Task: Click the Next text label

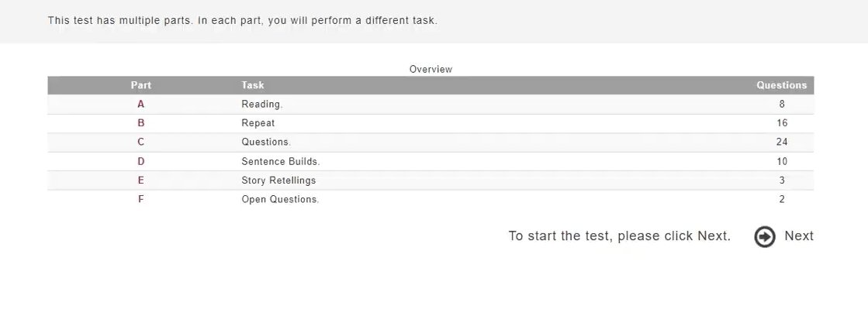Action: click(x=798, y=236)
